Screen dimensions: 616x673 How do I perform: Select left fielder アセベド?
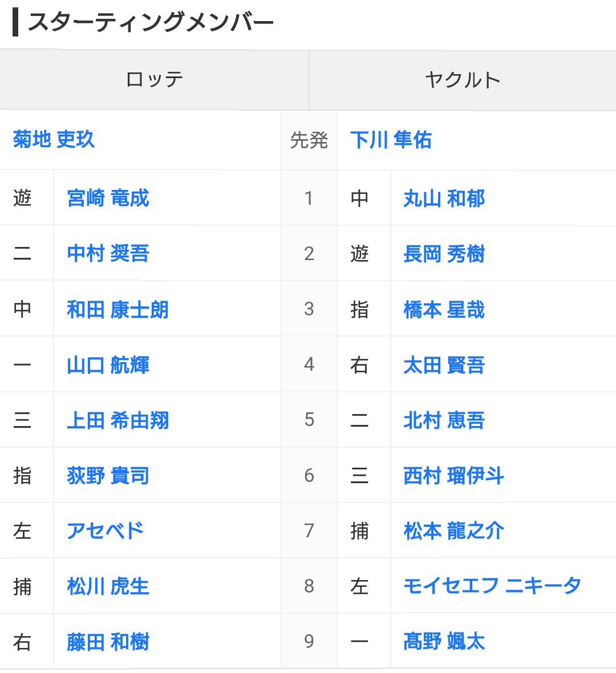[103, 531]
